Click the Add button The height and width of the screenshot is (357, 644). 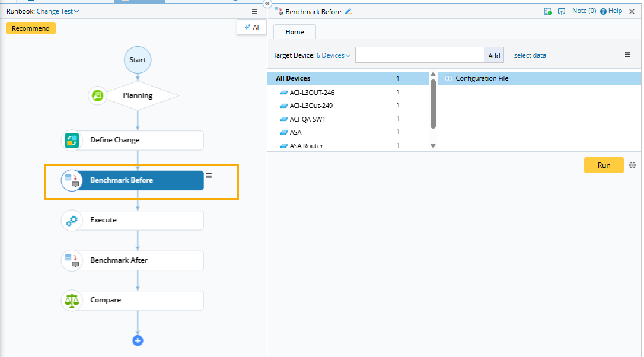coord(494,56)
